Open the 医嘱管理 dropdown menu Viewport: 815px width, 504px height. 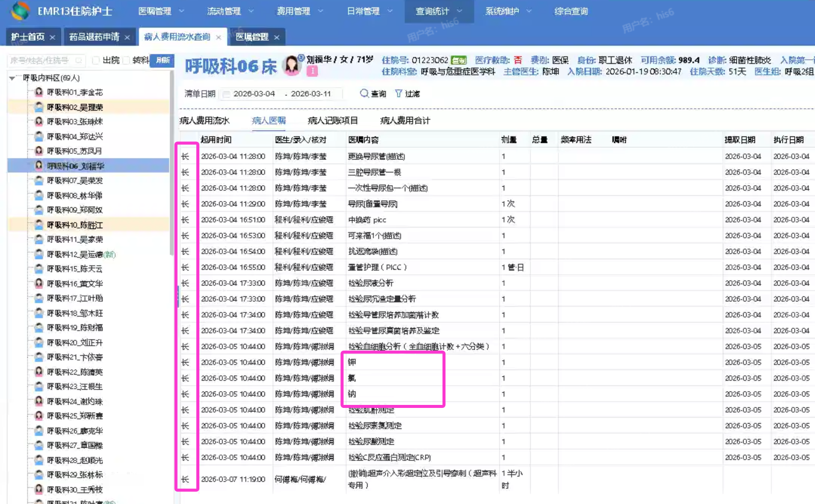(x=161, y=11)
